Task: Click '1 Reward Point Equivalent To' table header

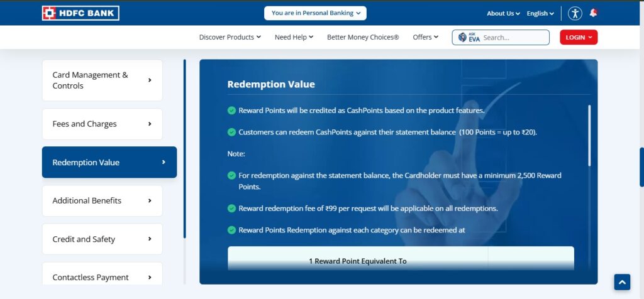Action: [x=358, y=261]
